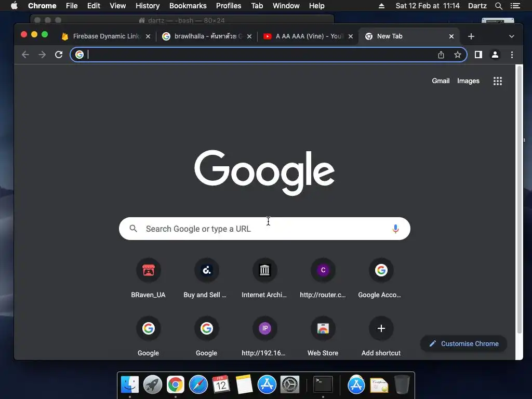Click the share page icon in address bar
The width and height of the screenshot is (532, 399).
pos(441,55)
